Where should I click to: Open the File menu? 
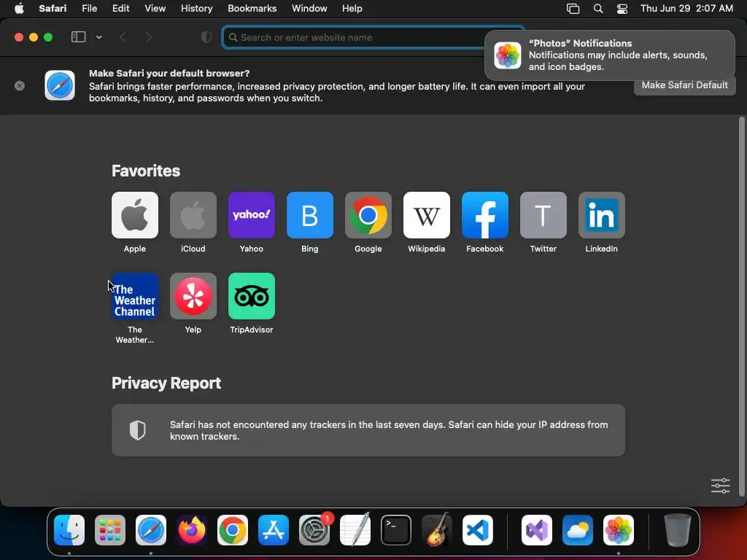[90, 9]
